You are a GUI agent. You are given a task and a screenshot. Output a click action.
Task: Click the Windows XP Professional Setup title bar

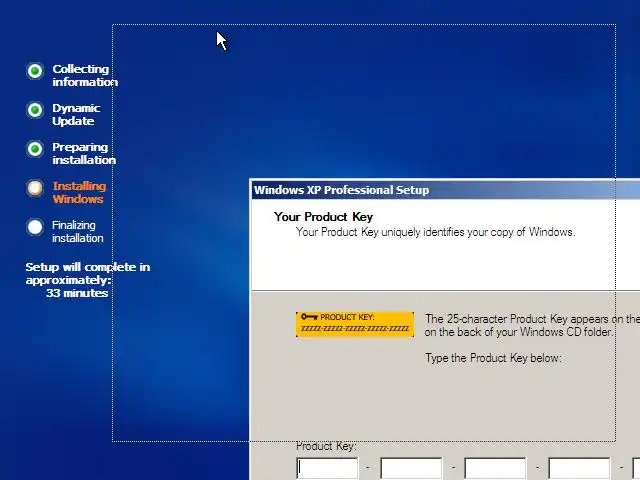coord(446,190)
